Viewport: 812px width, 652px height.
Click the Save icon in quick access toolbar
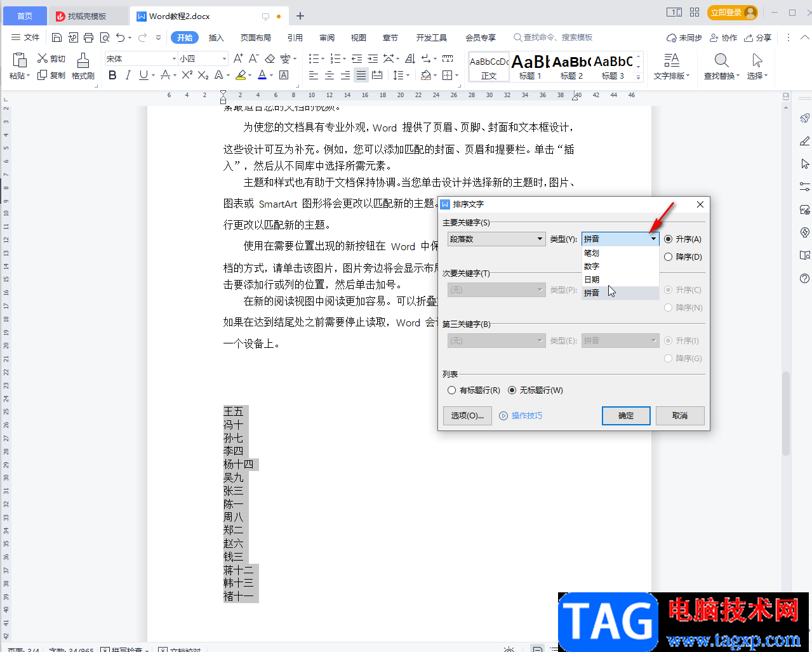tap(57, 37)
